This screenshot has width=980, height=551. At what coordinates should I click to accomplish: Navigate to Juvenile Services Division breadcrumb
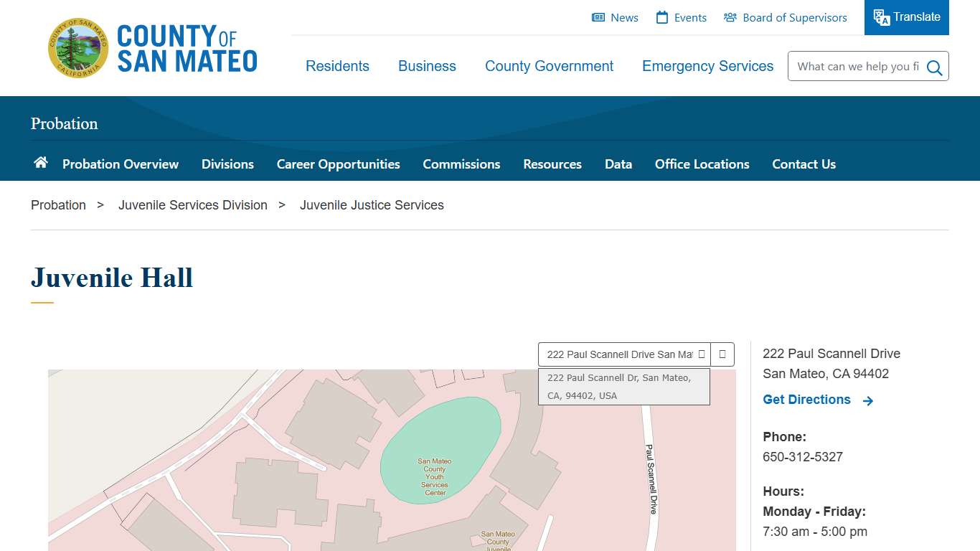192,205
